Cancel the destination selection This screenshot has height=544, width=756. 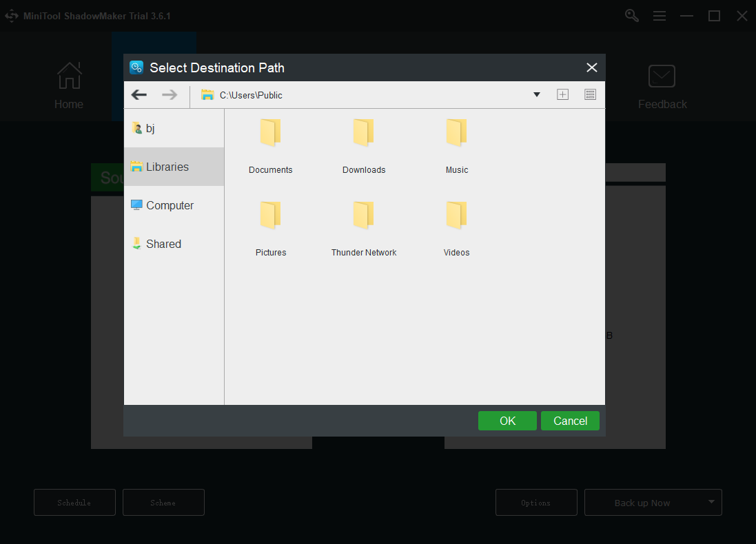point(570,421)
